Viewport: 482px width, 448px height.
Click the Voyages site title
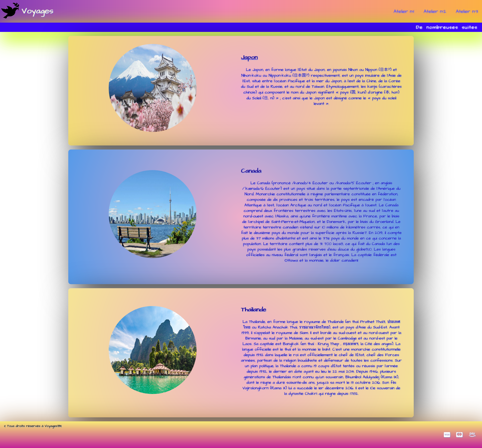(x=37, y=11)
